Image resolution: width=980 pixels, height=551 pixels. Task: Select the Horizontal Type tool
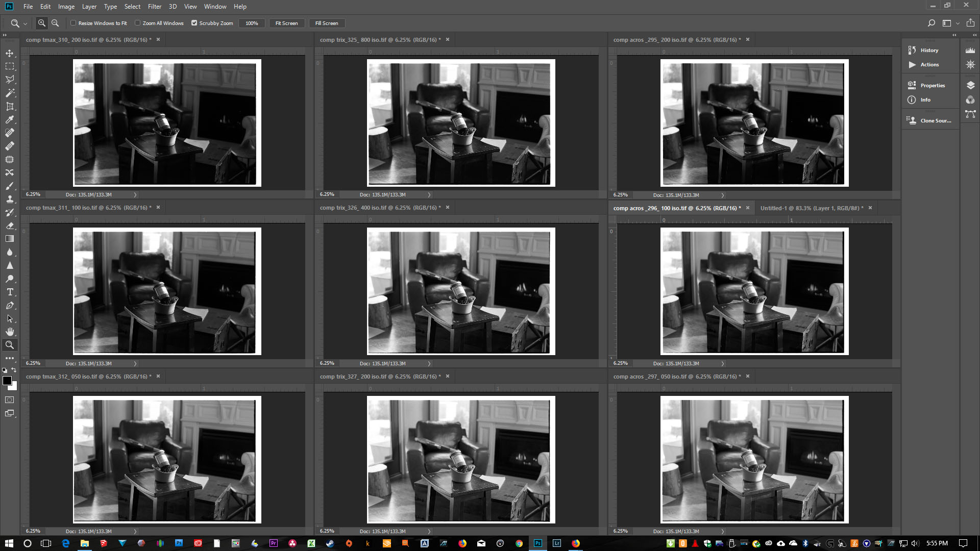10,292
